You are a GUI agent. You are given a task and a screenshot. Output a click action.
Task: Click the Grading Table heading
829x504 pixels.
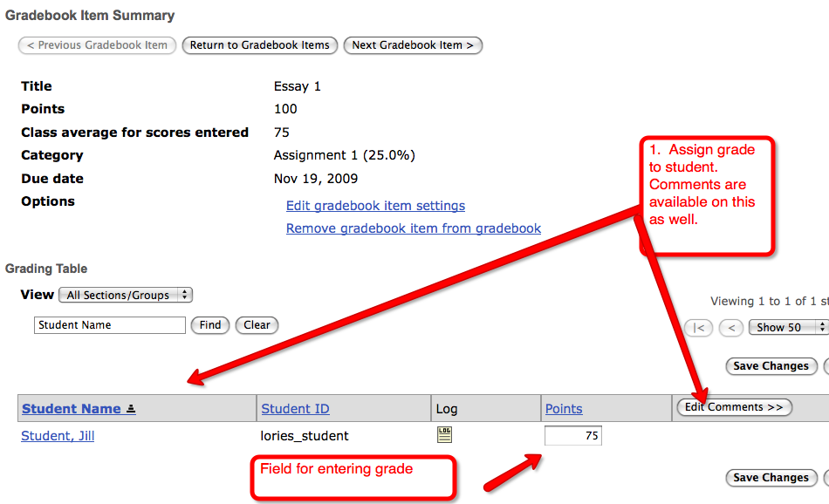click(x=46, y=269)
